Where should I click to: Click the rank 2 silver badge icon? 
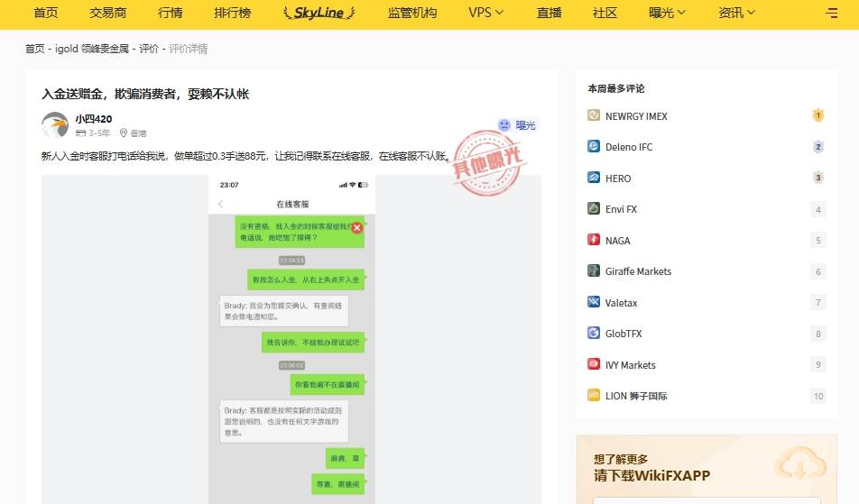tap(817, 147)
